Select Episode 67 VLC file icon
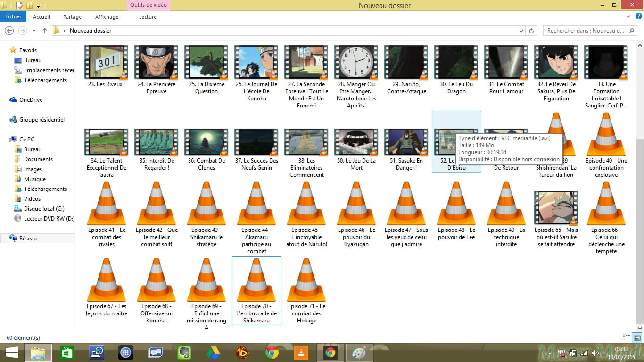 [x=107, y=280]
